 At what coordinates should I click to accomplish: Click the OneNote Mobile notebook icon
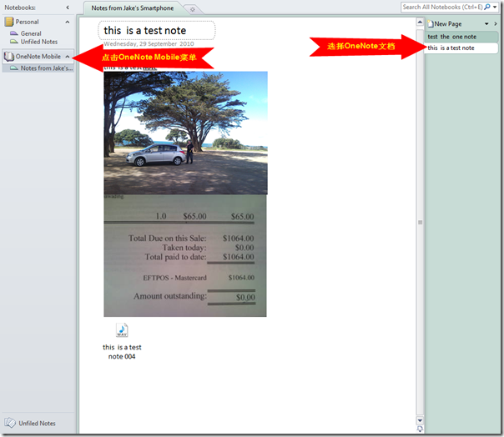point(9,57)
